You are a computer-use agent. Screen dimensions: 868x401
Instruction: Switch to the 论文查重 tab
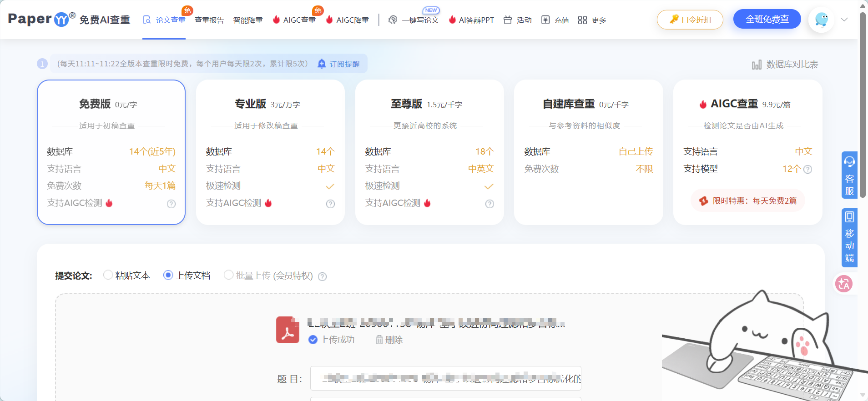pos(164,20)
